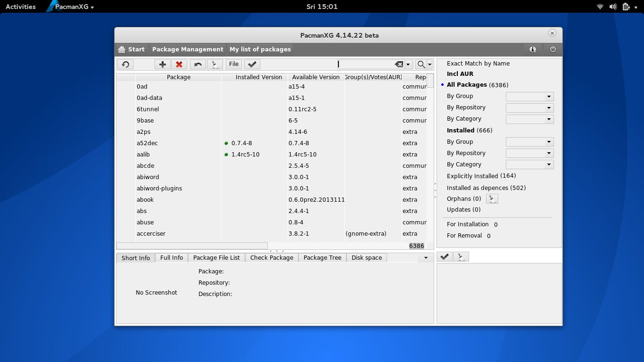The height and width of the screenshot is (362, 644).
Task: Toggle the Incl AUR option
Action: click(460, 74)
